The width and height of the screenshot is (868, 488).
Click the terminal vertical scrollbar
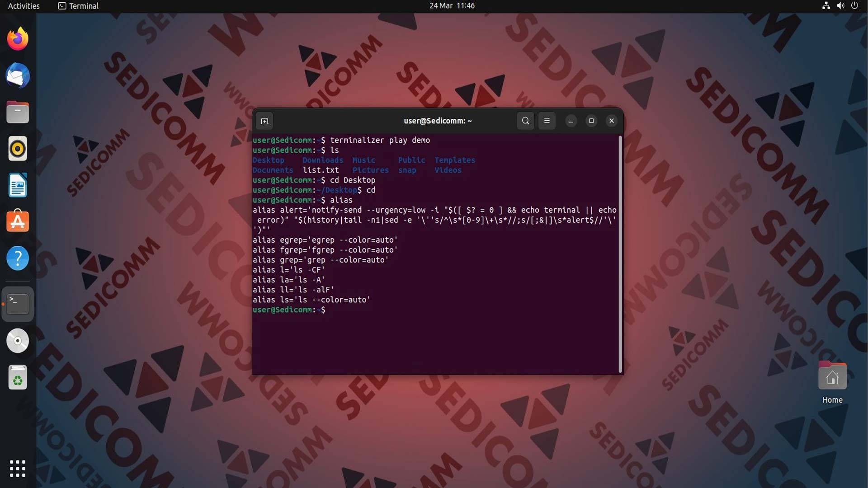620,254
